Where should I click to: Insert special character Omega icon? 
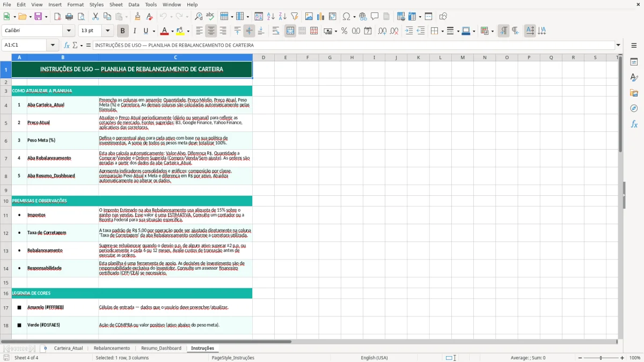click(x=346, y=17)
